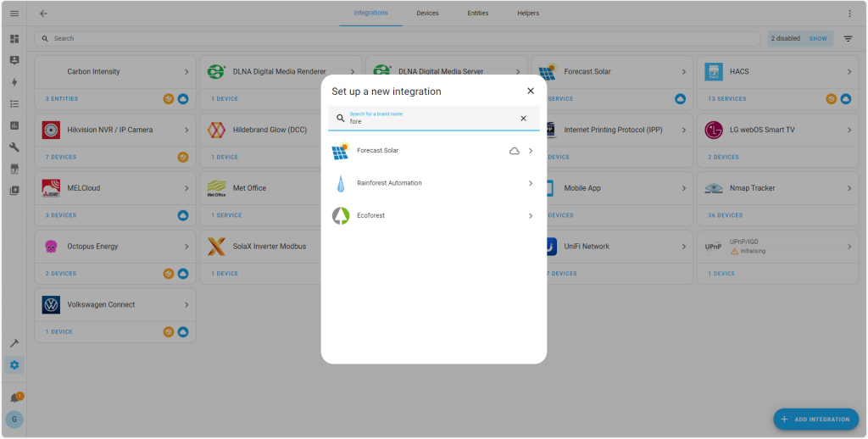
Task: Open Developer tools hammer sidebar icon
Action: [x=14, y=343]
